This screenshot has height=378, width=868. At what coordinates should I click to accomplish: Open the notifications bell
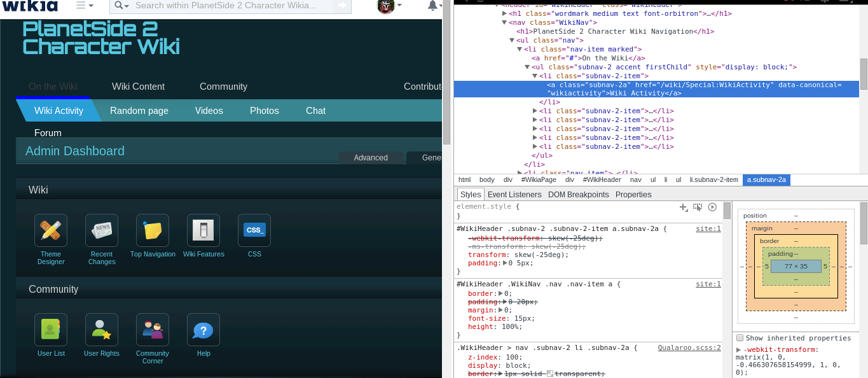tap(435, 5)
